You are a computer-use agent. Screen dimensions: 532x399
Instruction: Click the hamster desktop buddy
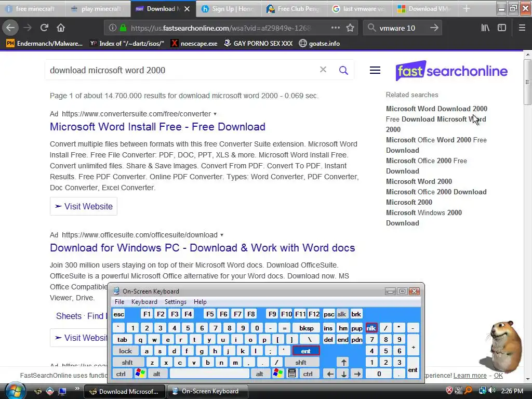501,346
